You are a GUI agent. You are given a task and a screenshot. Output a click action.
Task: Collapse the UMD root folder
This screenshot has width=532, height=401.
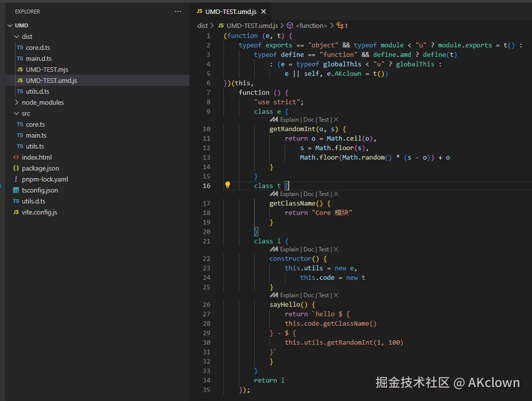(x=9, y=25)
